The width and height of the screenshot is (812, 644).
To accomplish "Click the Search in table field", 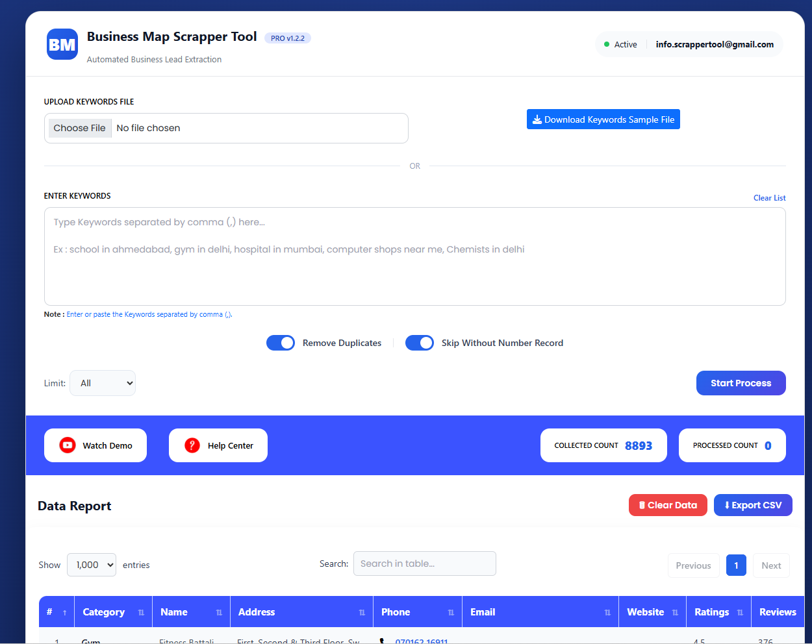I will pyautogui.click(x=425, y=563).
